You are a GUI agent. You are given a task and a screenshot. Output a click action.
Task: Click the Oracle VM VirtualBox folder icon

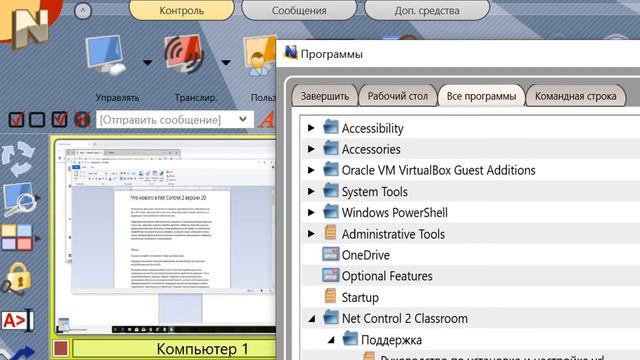(x=331, y=169)
